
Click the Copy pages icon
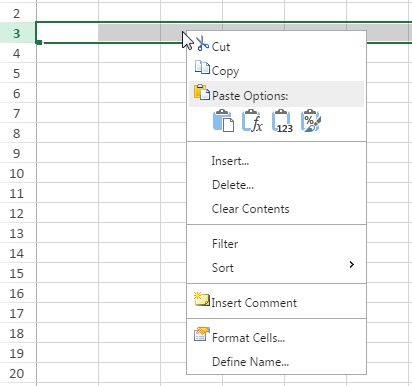tap(202, 67)
